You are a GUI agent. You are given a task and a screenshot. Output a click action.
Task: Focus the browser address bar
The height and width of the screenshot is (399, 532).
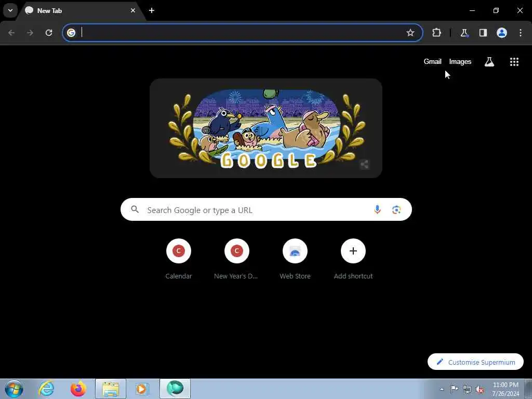[x=243, y=33]
